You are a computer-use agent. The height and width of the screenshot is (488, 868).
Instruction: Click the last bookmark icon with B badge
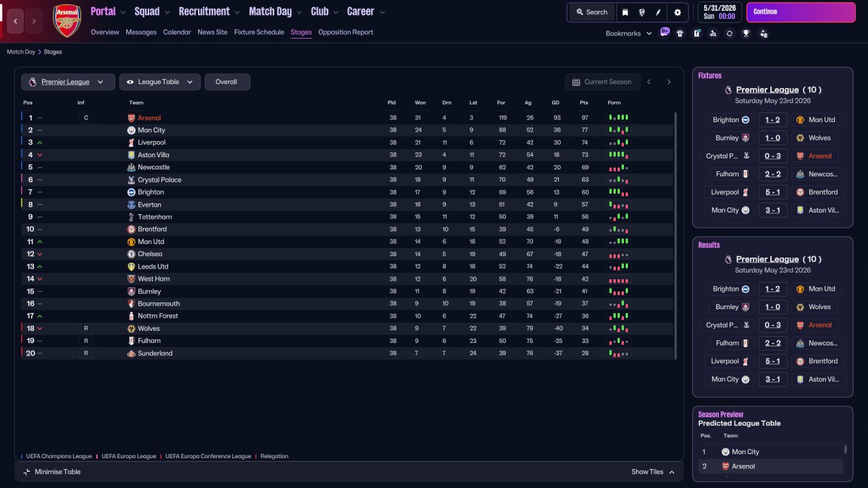(x=764, y=33)
